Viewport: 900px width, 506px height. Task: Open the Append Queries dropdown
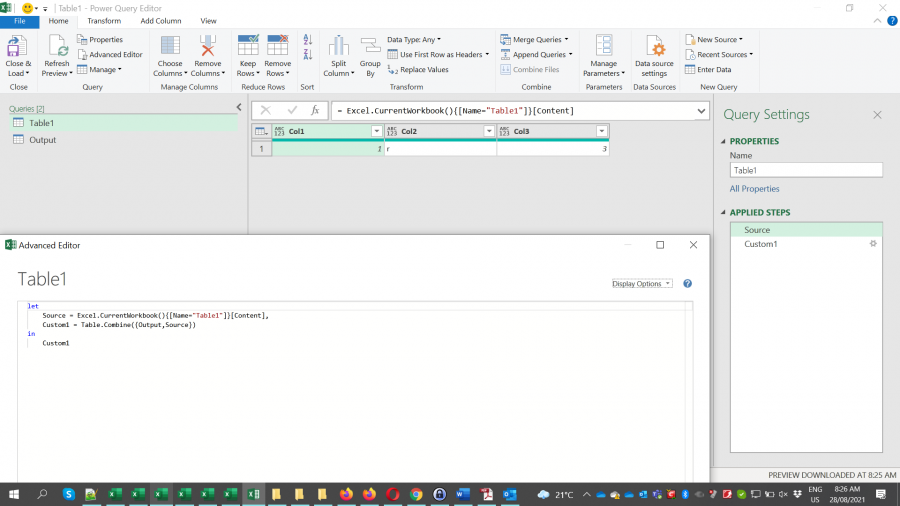[537, 55]
